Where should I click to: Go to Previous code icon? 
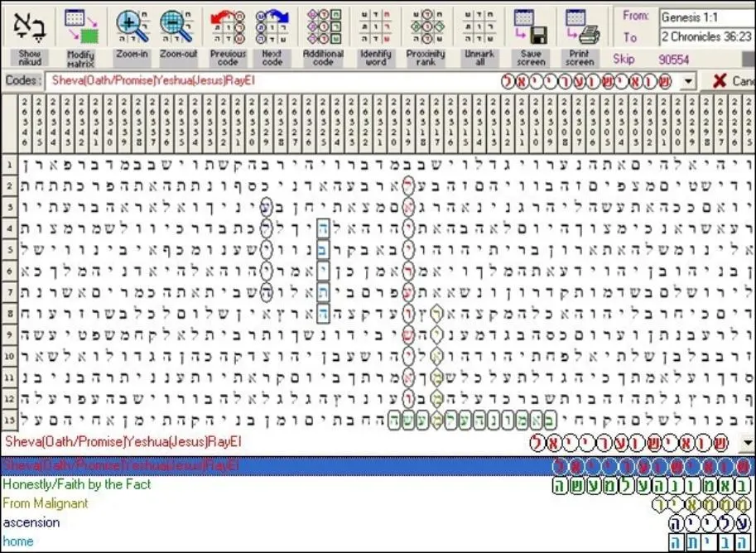click(x=228, y=26)
